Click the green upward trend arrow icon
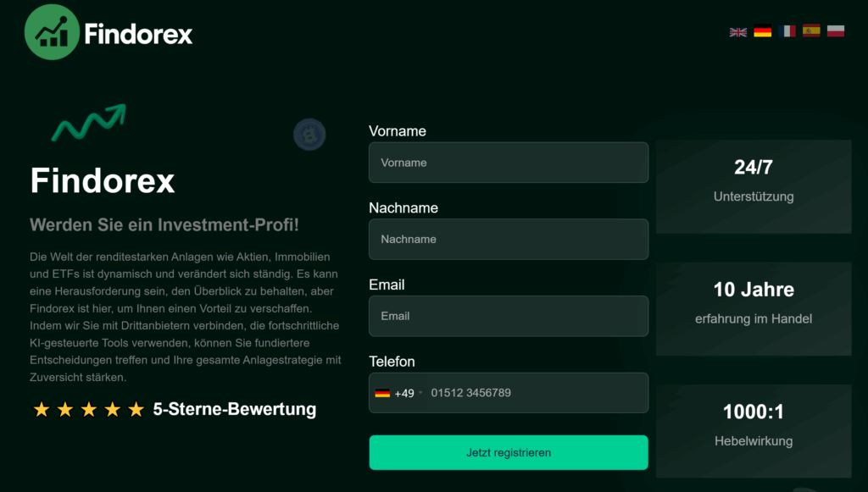The image size is (868, 492). click(x=89, y=122)
